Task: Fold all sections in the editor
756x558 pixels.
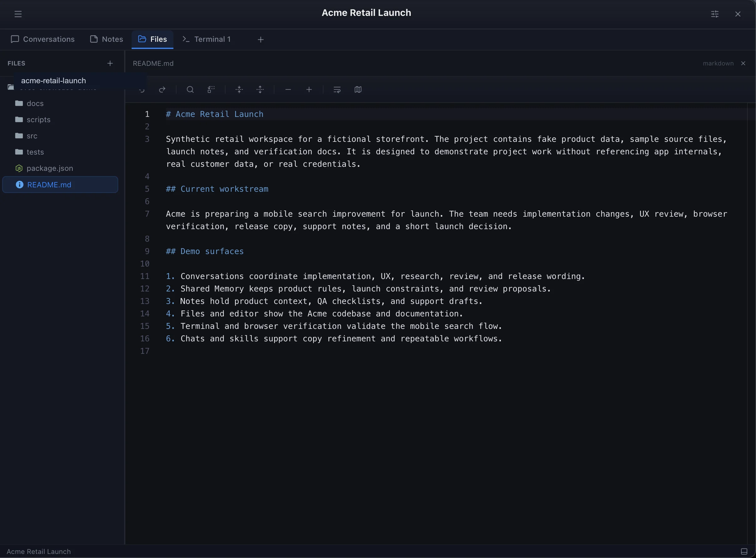Action: point(239,89)
